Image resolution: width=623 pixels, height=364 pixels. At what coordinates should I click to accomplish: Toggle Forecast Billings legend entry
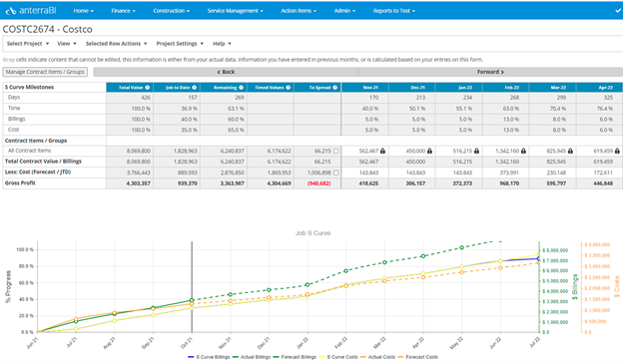pos(295,357)
